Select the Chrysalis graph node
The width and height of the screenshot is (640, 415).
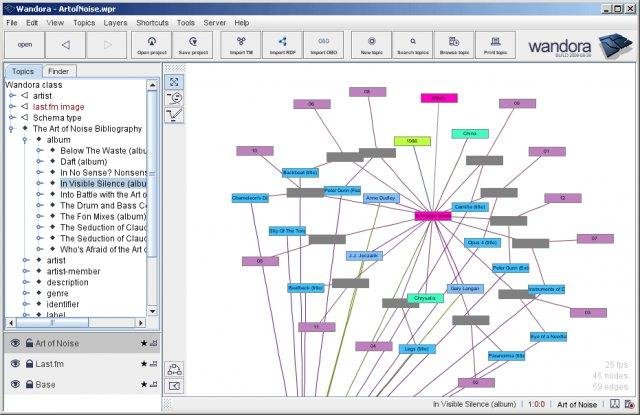coord(425,298)
